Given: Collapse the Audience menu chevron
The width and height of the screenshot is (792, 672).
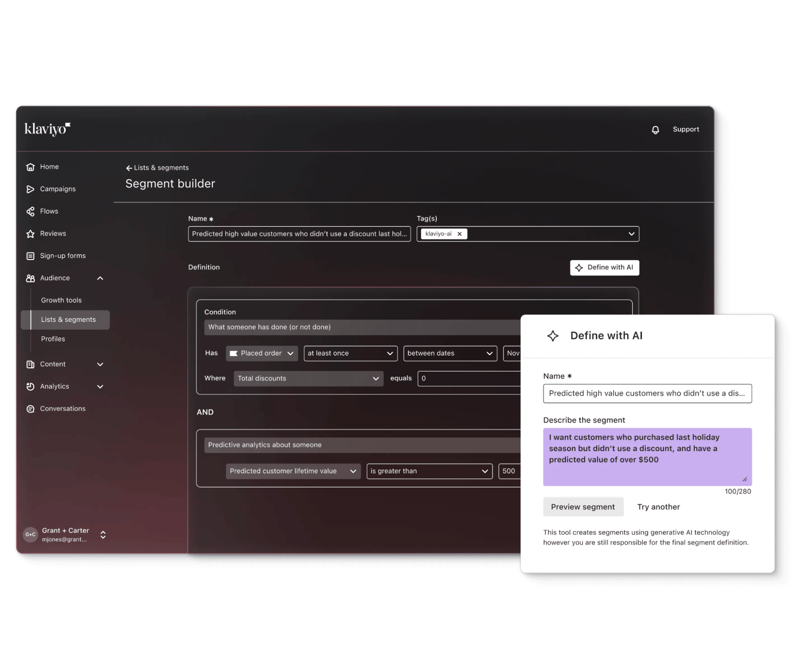Looking at the screenshot, I should [x=100, y=278].
